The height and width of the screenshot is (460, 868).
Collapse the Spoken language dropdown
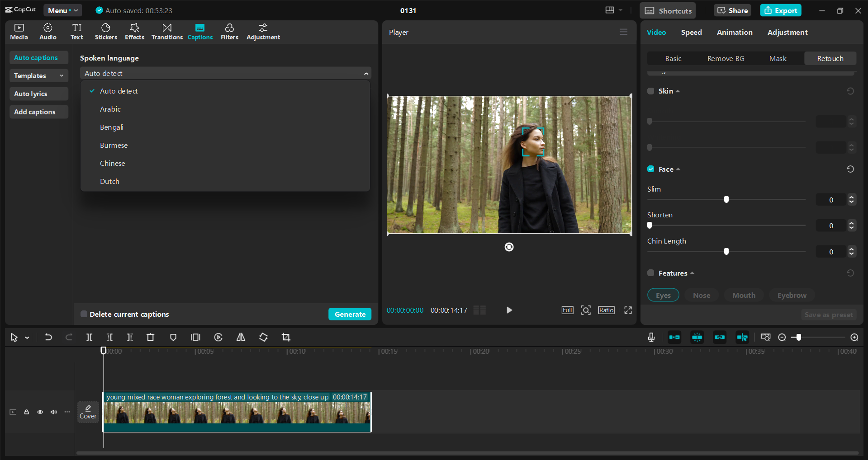click(x=366, y=74)
